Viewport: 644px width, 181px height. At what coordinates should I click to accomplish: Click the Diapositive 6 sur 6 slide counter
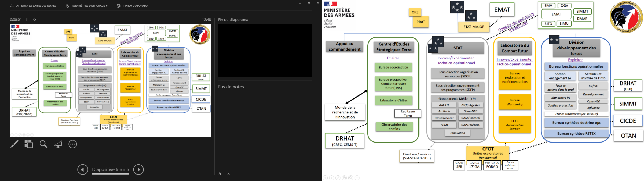[110, 169]
